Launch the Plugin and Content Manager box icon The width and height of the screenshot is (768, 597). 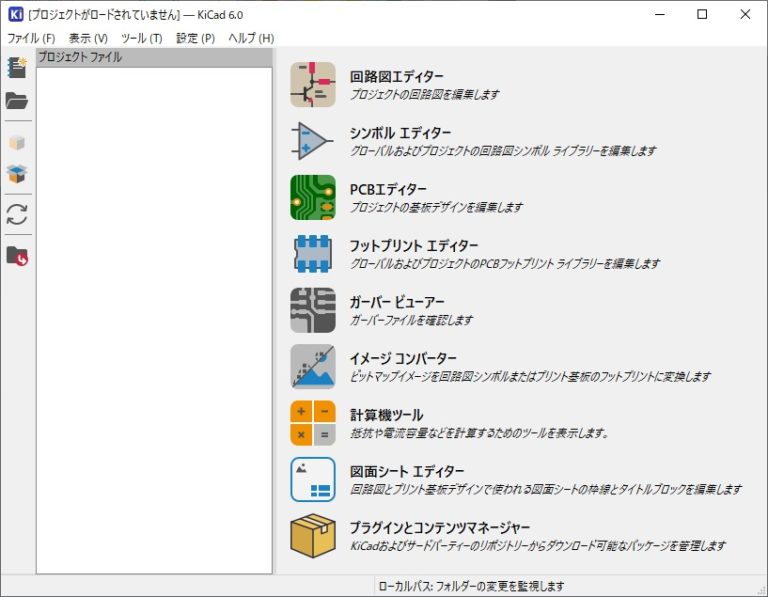(x=312, y=535)
